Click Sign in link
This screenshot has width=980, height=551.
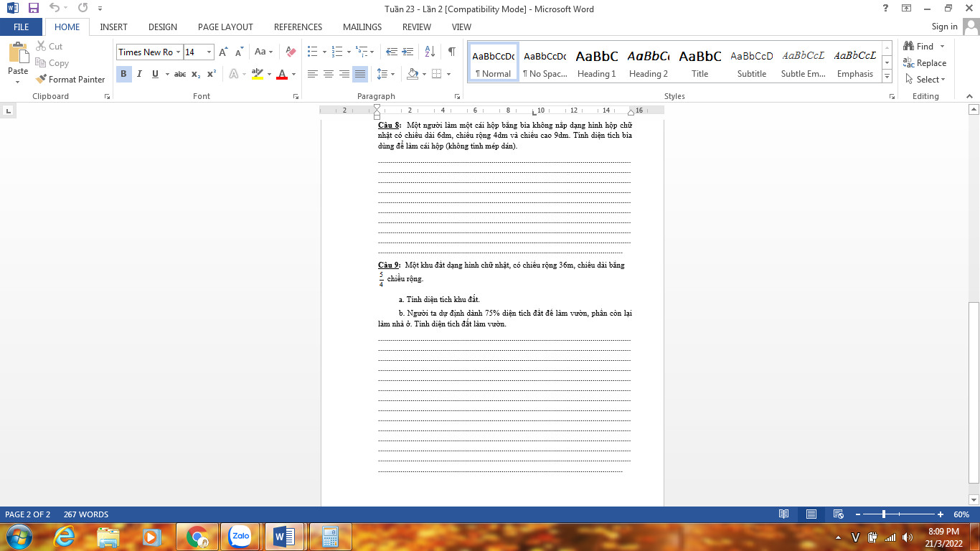tap(944, 27)
